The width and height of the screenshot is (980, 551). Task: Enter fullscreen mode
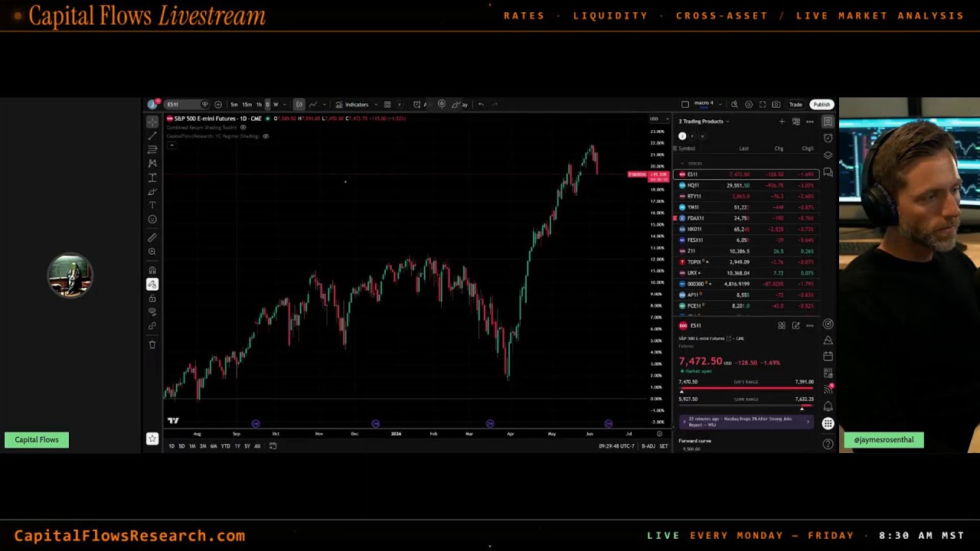(x=763, y=104)
